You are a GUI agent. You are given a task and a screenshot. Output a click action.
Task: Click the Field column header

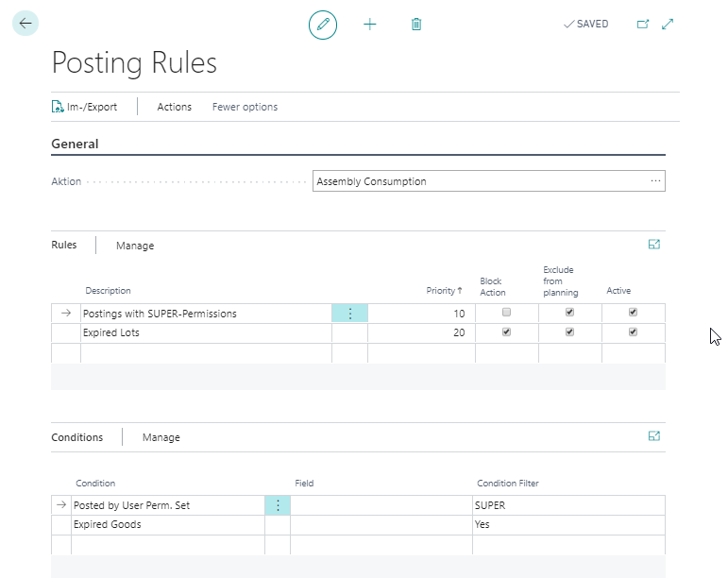click(304, 484)
